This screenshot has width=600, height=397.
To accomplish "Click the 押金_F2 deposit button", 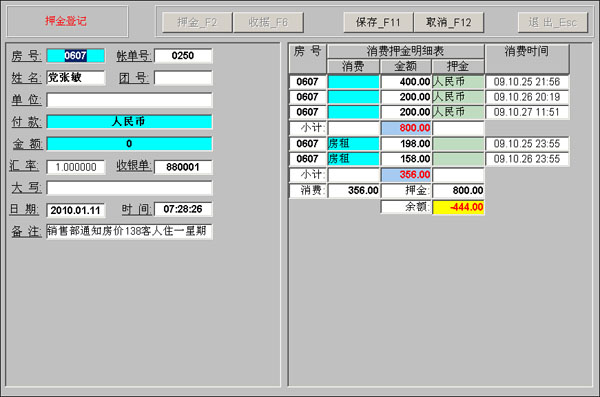I will [197, 23].
